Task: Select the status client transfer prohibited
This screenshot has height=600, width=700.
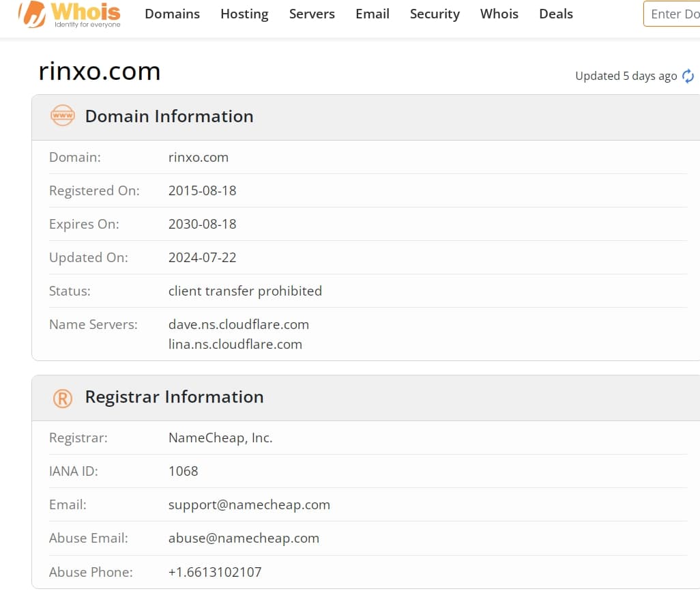Action: 245,291
